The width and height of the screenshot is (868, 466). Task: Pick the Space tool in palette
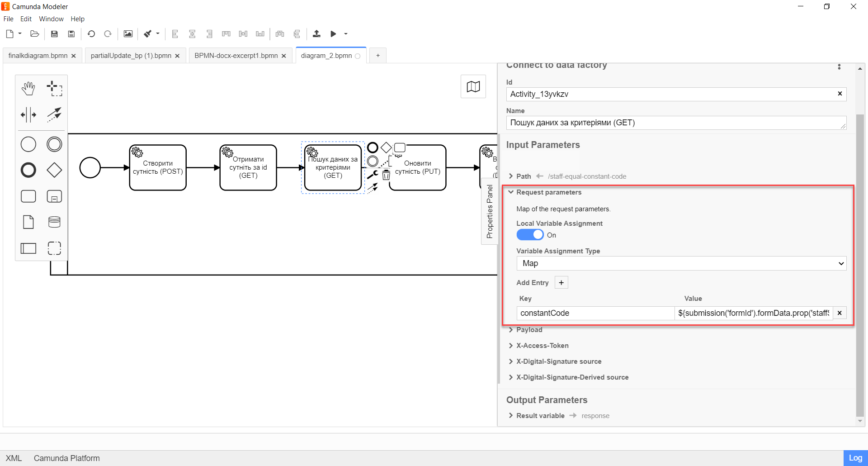pos(28,115)
